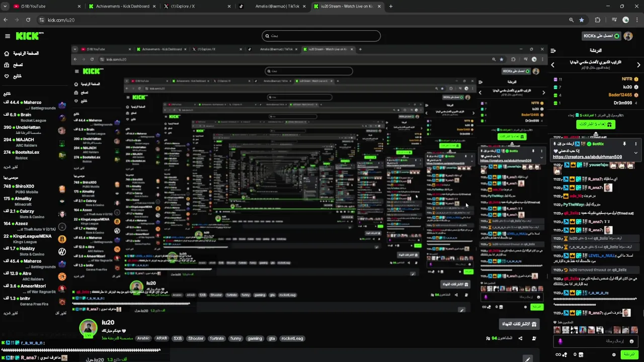Image resolution: width=644 pixels, height=362 pixels.
Task: Click the Kick search field
Action: (321, 36)
